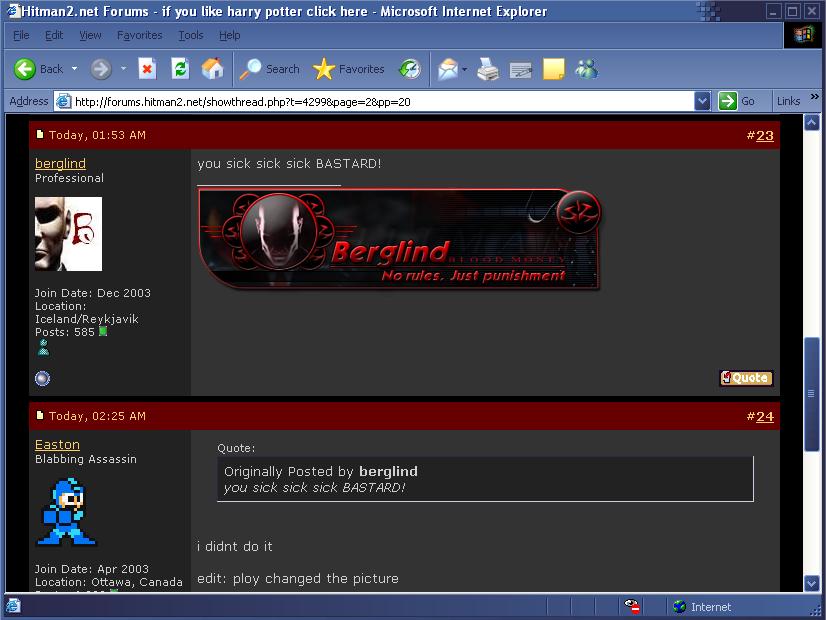Click the Mail envelope icon
826x620 pixels.
click(x=448, y=69)
